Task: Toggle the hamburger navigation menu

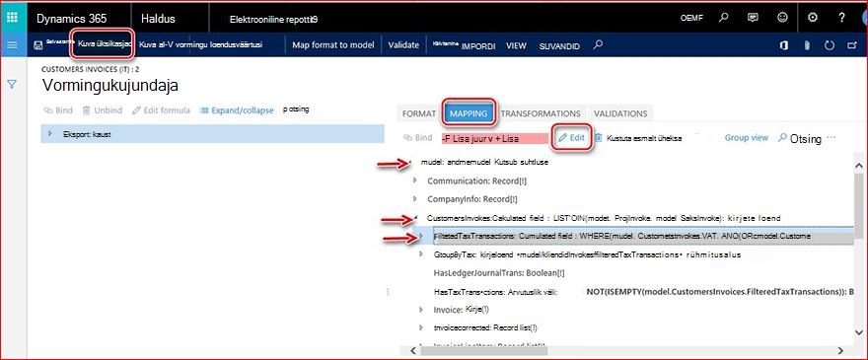Action: [12, 44]
